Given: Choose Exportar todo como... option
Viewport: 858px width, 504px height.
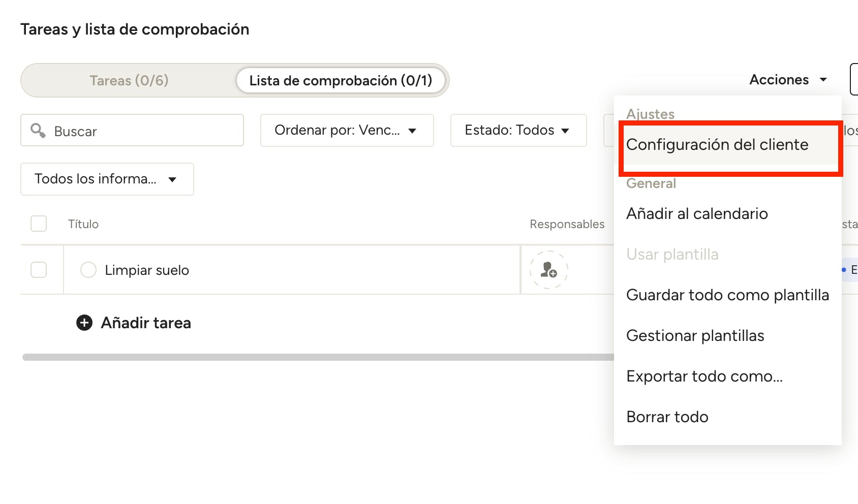Looking at the screenshot, I should pos(704,376).
